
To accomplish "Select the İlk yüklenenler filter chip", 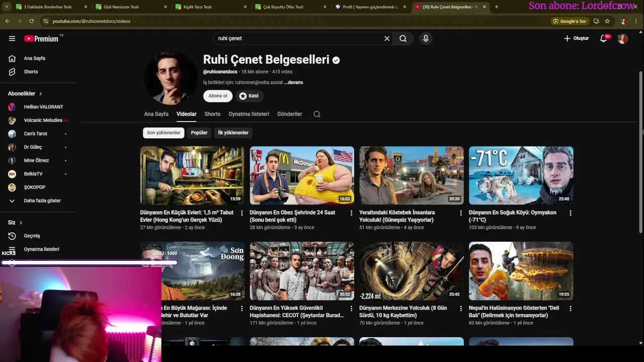I will pos(233,133).
